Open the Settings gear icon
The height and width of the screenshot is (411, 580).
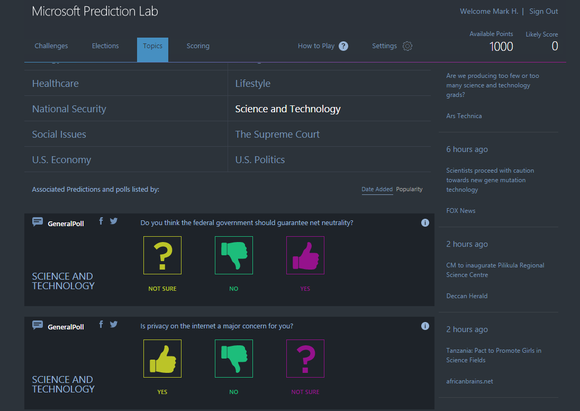407,46
